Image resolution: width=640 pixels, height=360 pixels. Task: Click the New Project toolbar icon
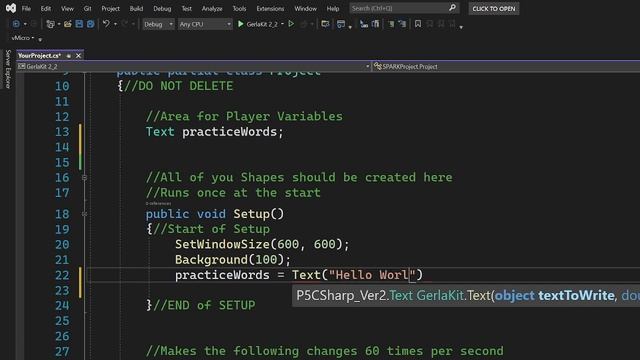click(50, 24)
